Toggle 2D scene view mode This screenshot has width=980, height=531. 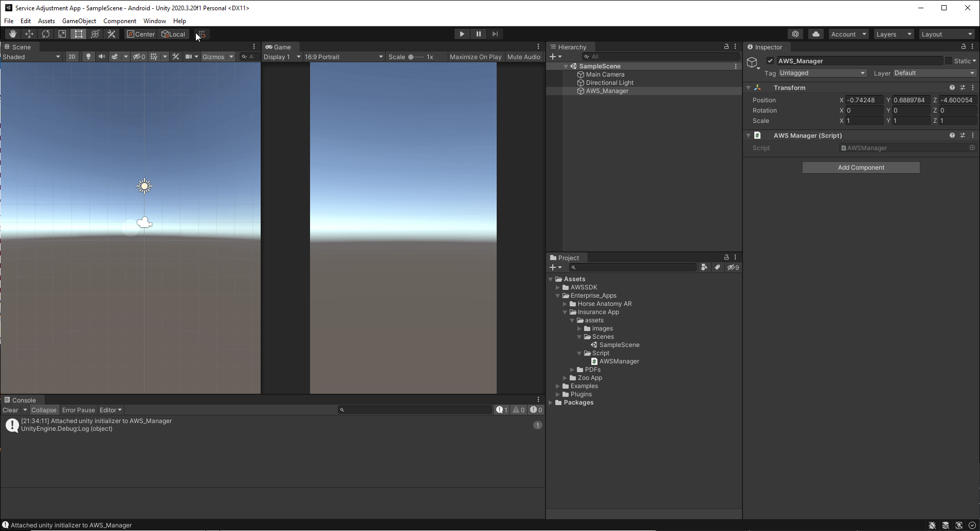[72, 57]
